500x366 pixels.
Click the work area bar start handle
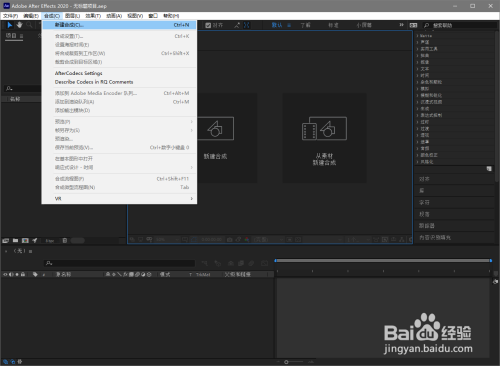275,260
